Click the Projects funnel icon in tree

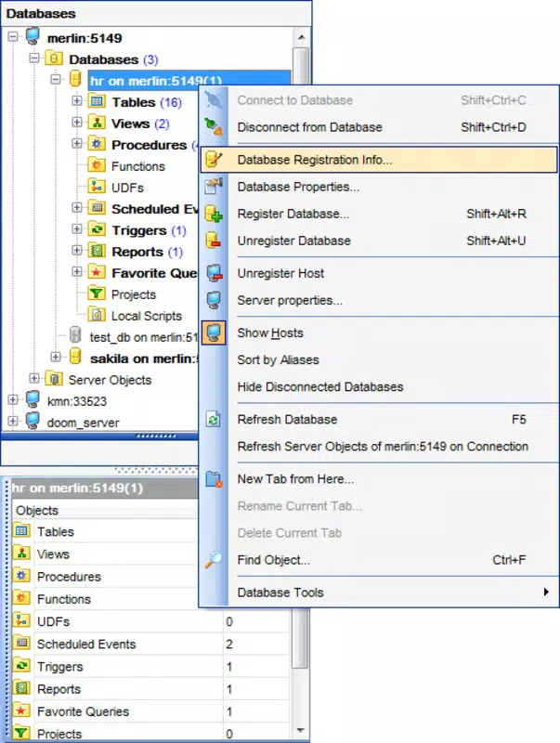pyautogui.click(x=97, y=293)
